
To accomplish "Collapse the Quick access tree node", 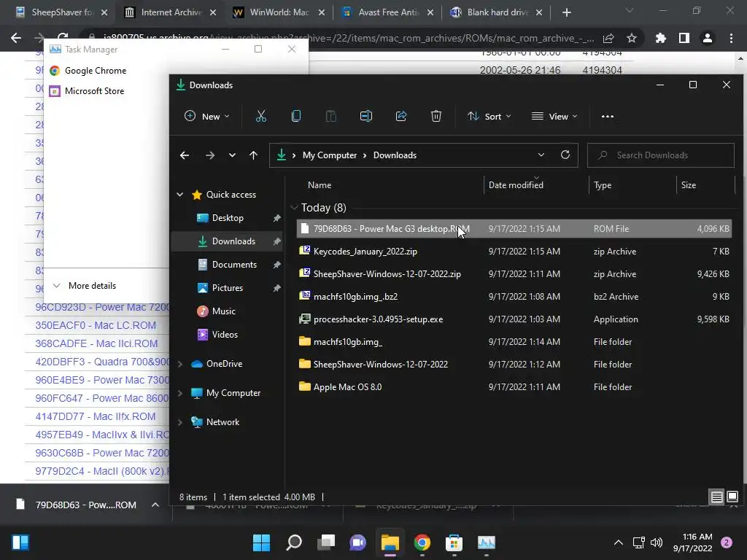I will coord(180,194).
